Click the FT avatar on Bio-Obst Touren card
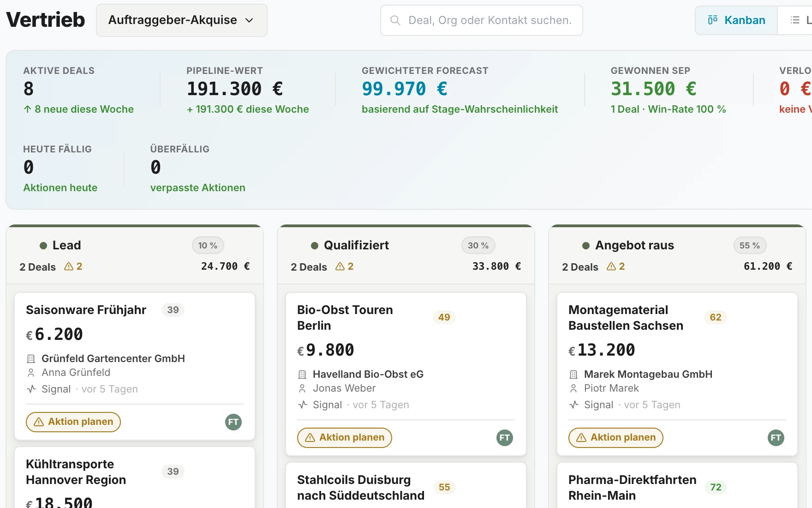The height and width of the screenshot is (508, 812). pyautogui.click(x=505, y=438)
